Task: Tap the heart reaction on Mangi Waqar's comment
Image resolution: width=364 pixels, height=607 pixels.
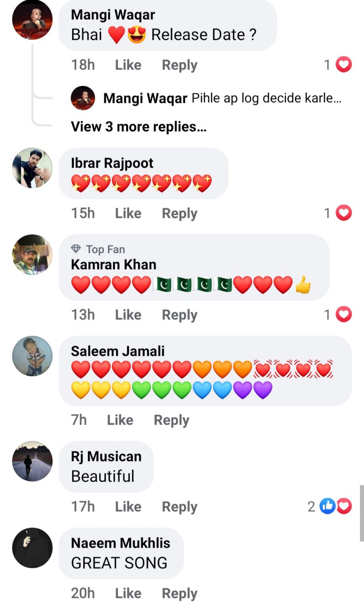Action: (x=344, y=64)
